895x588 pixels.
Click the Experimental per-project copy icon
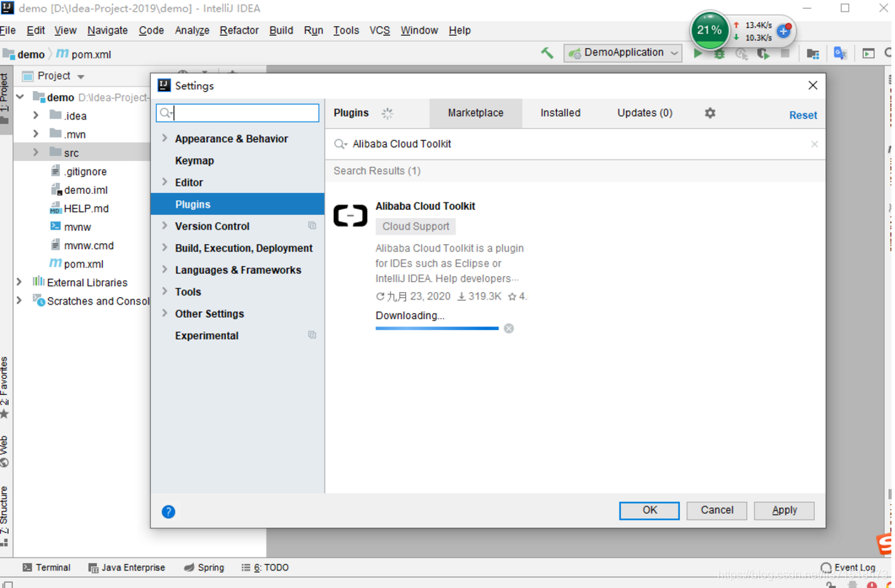pyautogui.click(x=312, y=335)
